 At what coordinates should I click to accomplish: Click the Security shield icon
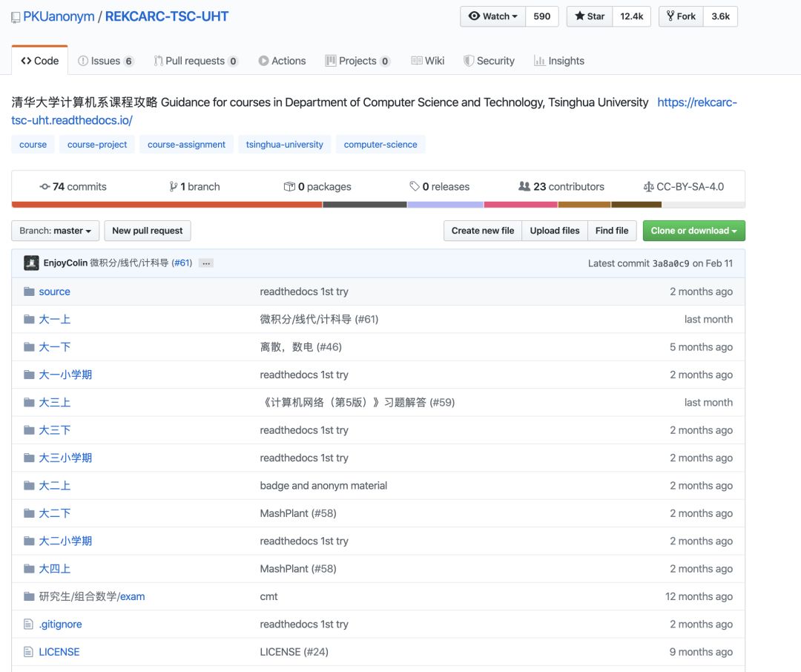[469, 61]
